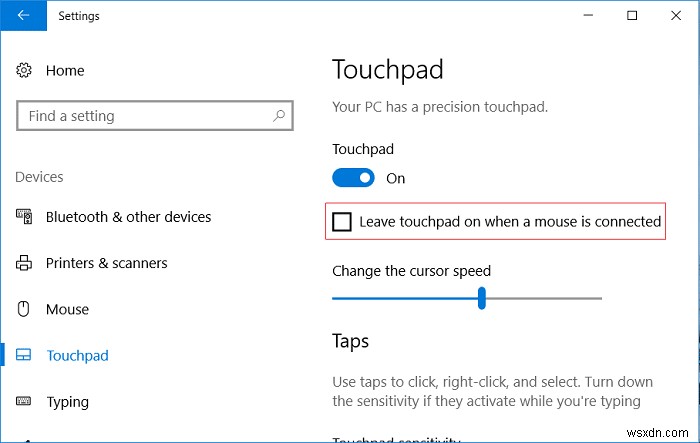Click the search magnifier icon
Viewport: 700px width, 443px height.
(279, 116)
